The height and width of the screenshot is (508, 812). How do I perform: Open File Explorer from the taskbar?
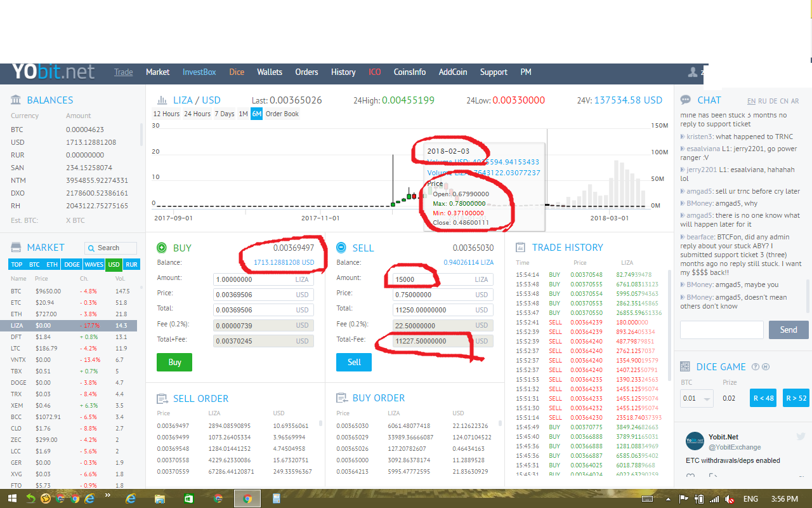pyautogui.click(x=160, y=499)
